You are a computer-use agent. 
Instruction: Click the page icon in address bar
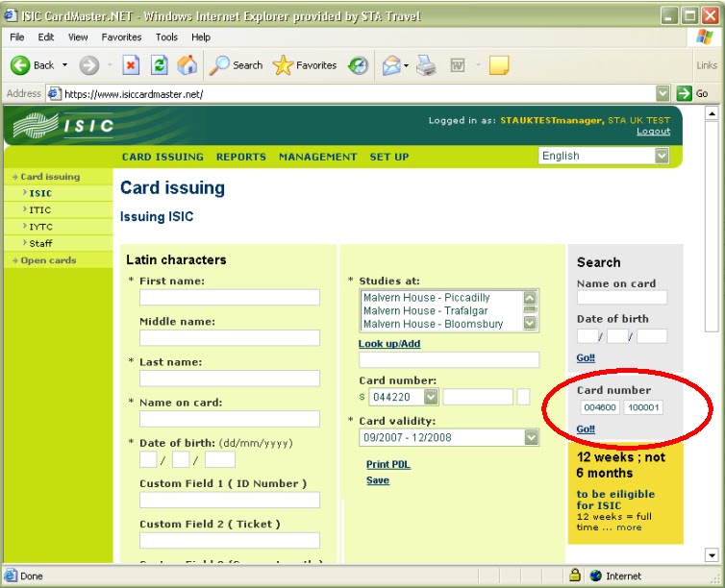point(55,94)
